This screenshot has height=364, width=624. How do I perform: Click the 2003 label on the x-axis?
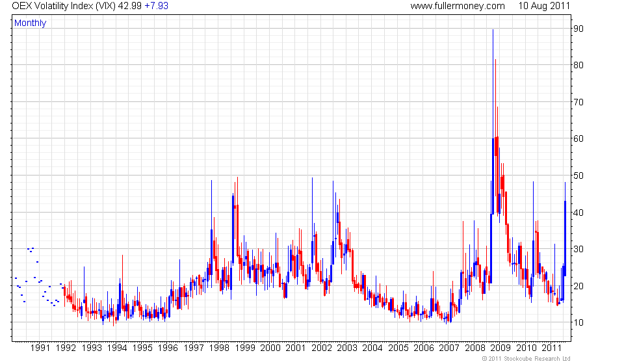347,348
